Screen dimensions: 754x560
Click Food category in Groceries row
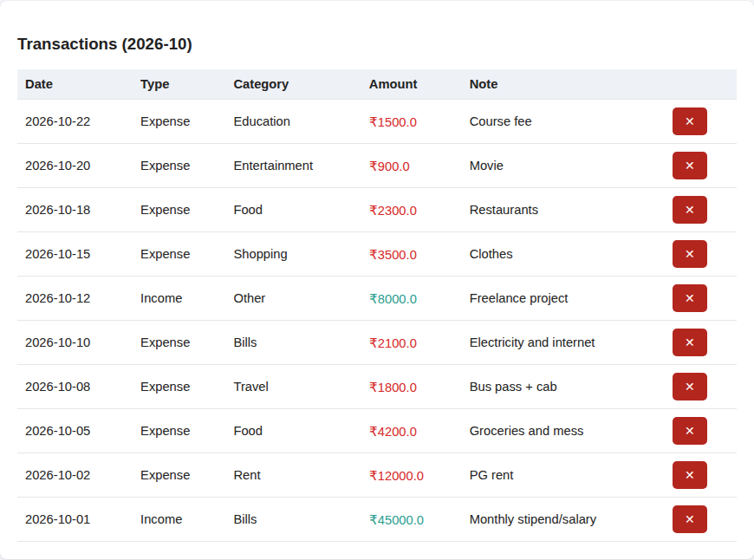pyautogui.click(x=248, y=431)
